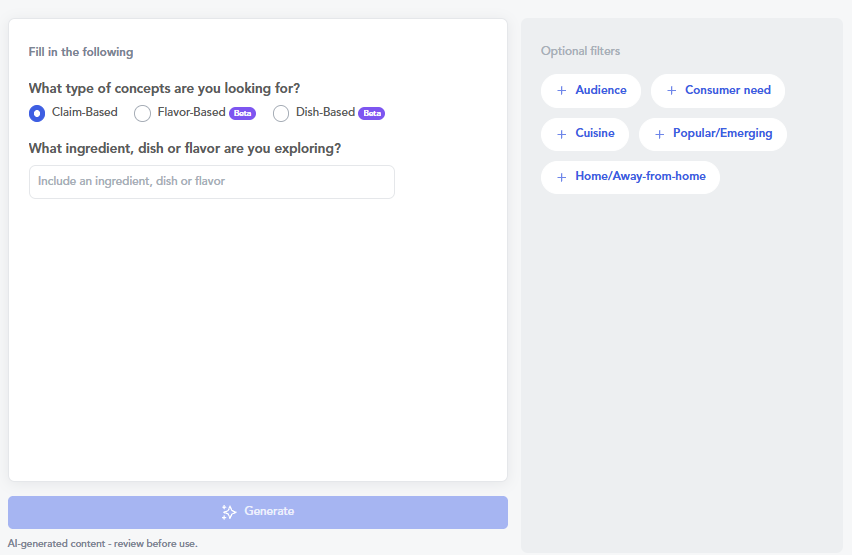The height and width of the screenshot is (555, 852).
Task: Click the Beta badge next to Flavor-Based
Action: click(242, 113)
